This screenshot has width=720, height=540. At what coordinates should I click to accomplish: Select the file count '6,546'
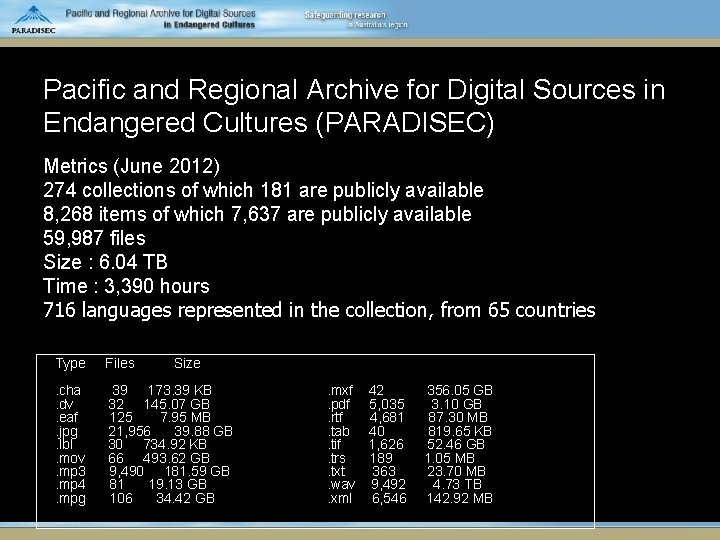coord(389,499)
